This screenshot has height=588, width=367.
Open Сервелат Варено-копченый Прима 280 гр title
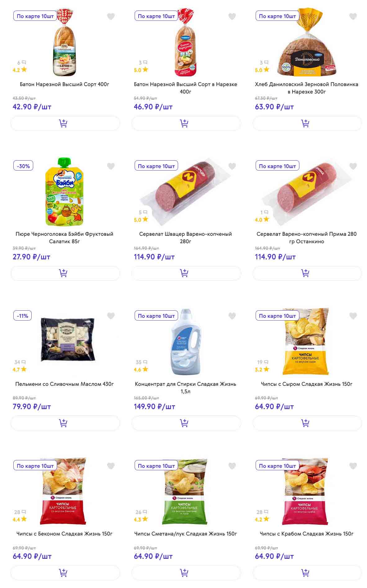(x=307, y=238)
